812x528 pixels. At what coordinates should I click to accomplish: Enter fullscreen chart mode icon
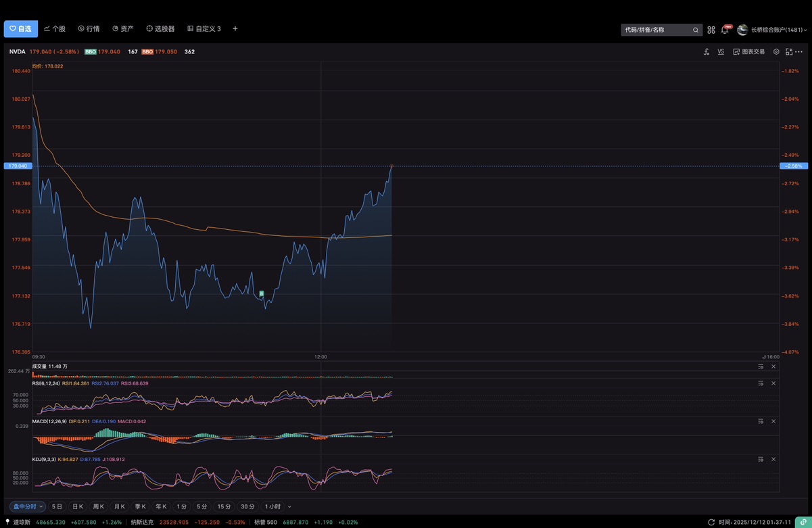(x=788, y=51)
